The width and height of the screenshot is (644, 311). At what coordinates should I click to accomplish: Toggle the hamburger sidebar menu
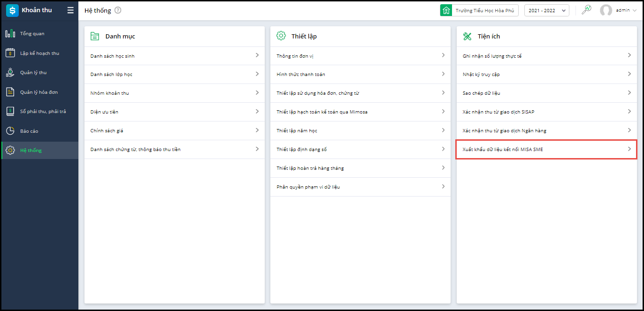coord(70,10)
